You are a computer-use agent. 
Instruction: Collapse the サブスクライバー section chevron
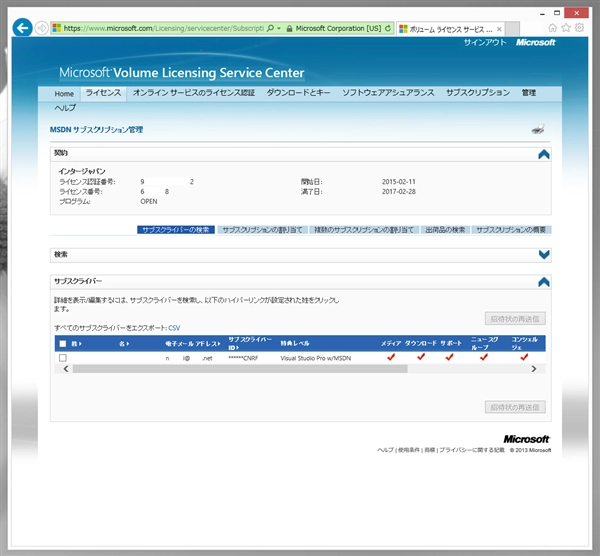[x=544, y=282]
